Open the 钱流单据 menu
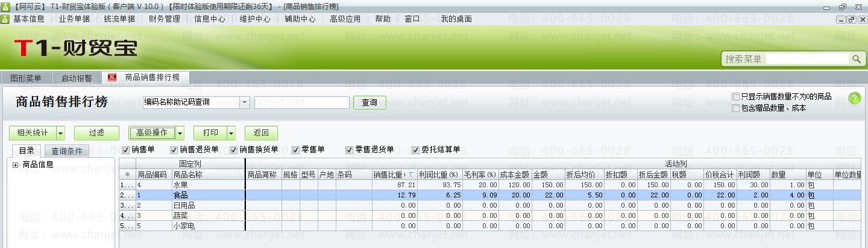This screenshot has width=868, height=248. click(119, 19)
